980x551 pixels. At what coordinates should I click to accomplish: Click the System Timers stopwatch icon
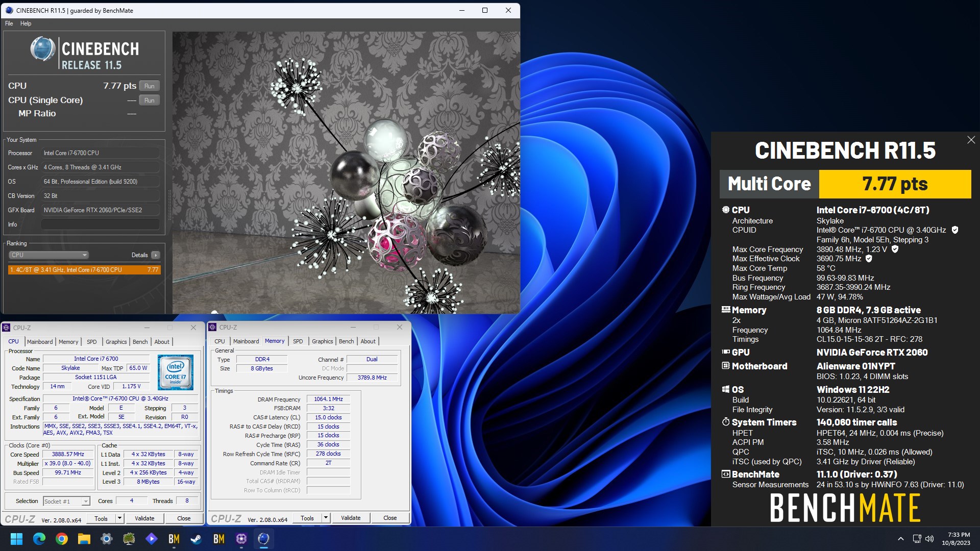[x=726, y=422]
